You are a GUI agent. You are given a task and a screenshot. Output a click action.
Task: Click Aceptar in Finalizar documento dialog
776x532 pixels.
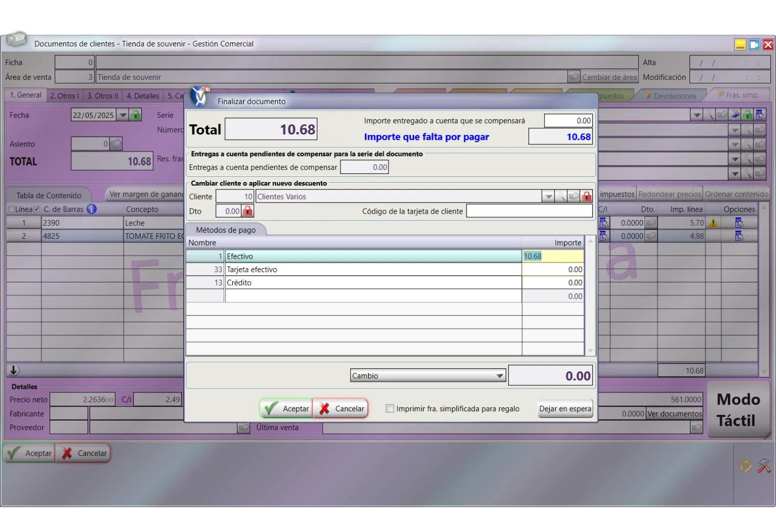(286, 408)
